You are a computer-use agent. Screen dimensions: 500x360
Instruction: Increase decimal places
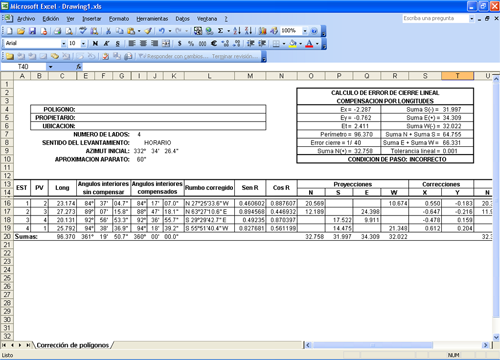point(225,43)
